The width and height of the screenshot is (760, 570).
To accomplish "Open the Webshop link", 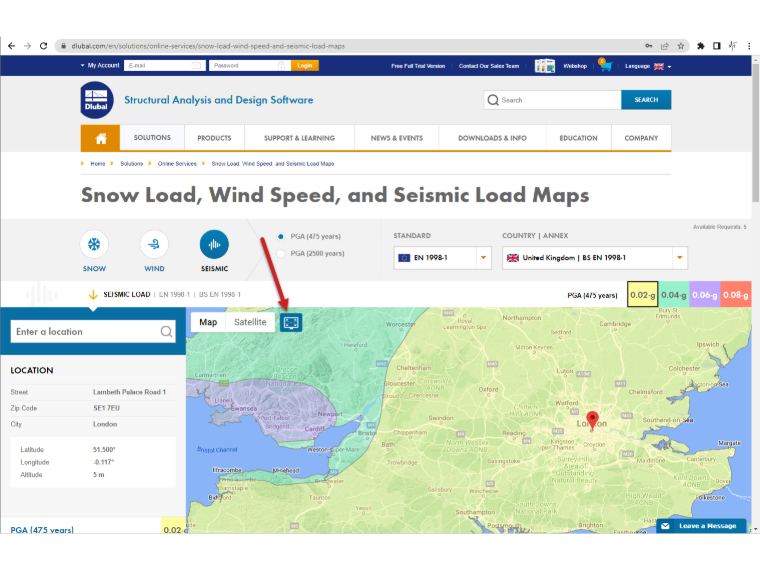I will click(x=575, y=66).
